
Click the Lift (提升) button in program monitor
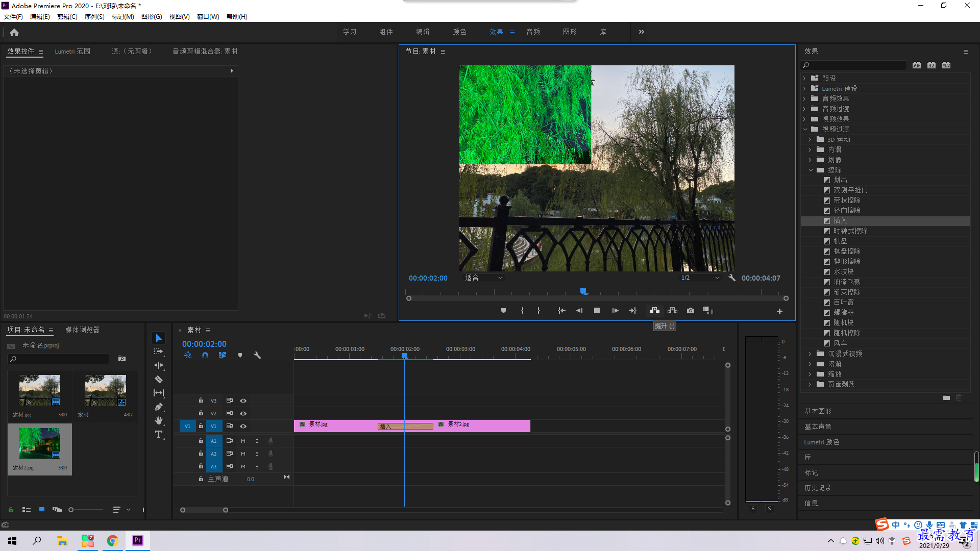[654, 311]
